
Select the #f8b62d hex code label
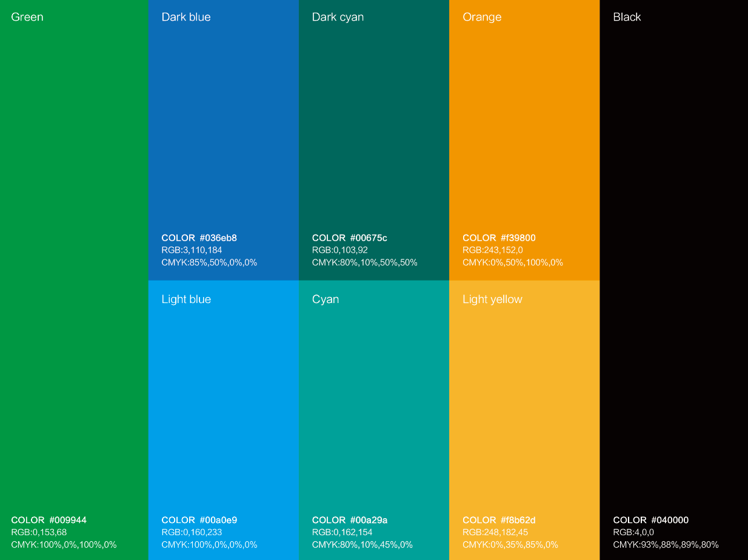pyautogui.click(x=518, y=520)
